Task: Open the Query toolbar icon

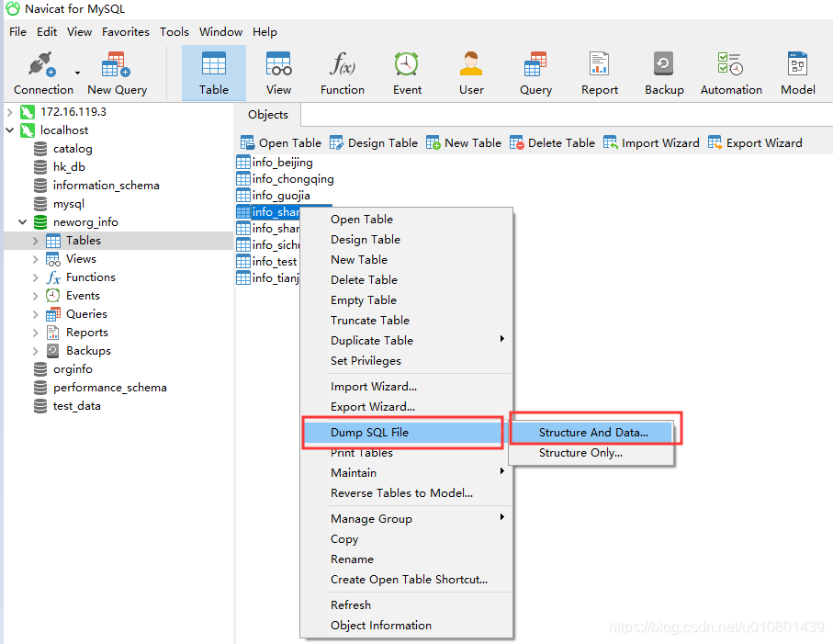Action: tap(535, 73)
